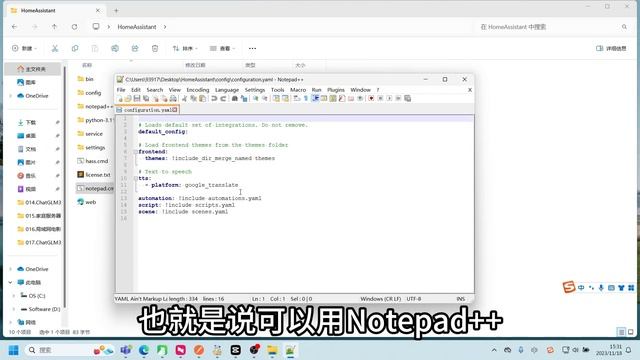Click the Replace icon in Notepad++ toolbar
The image size is (640, 360).
click(x=244, y=98)
